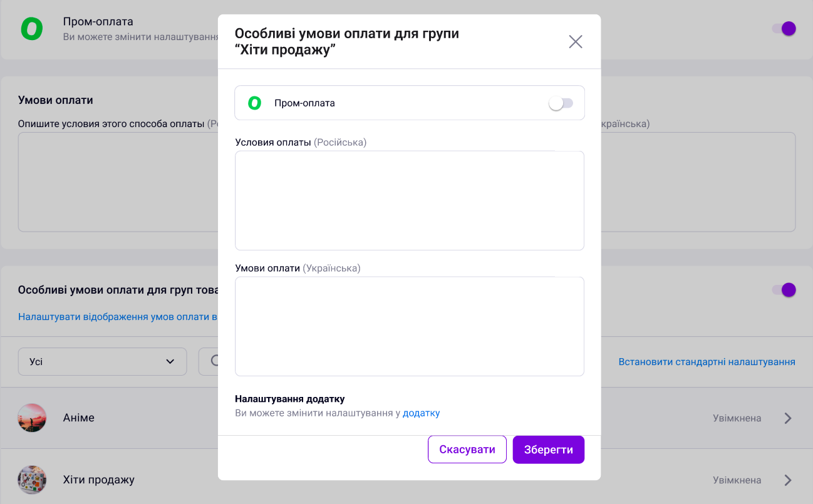
Task: Click the Аніме group thumbnail
Action: tap(32, 418)
